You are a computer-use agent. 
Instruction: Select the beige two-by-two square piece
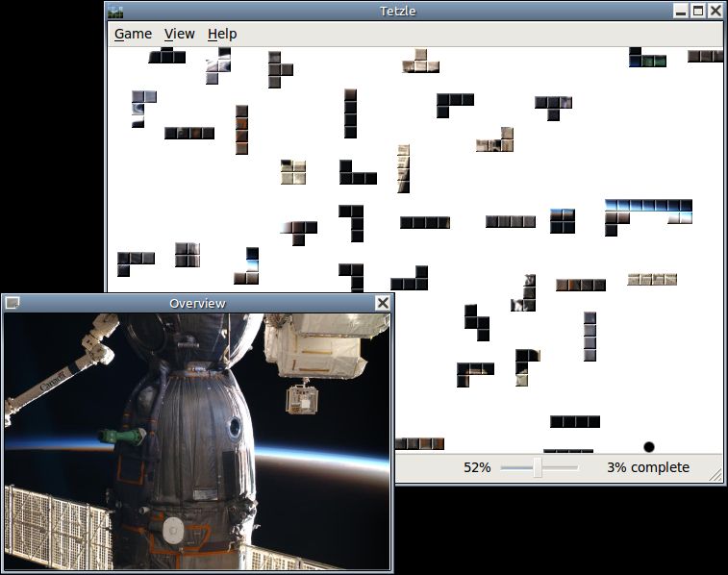[293, 172]
